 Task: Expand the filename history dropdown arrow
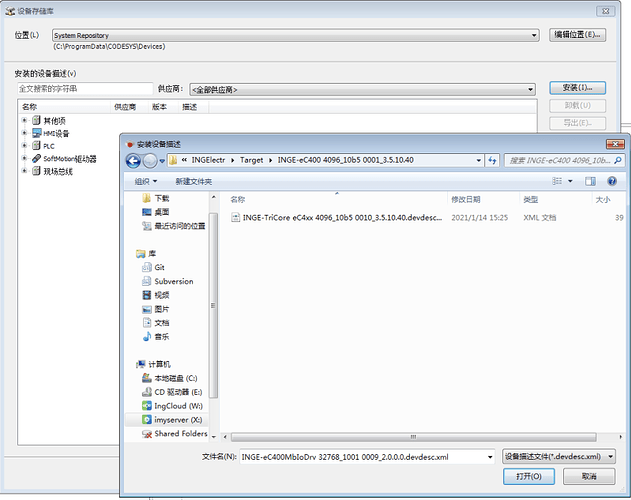coord(490,457)
